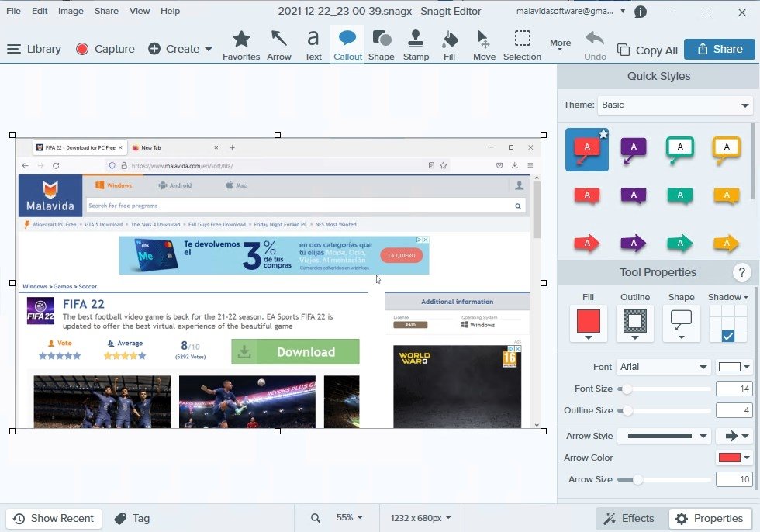Select the Move tool
This screenshot has width=760, height=532.
click(484, 45)
